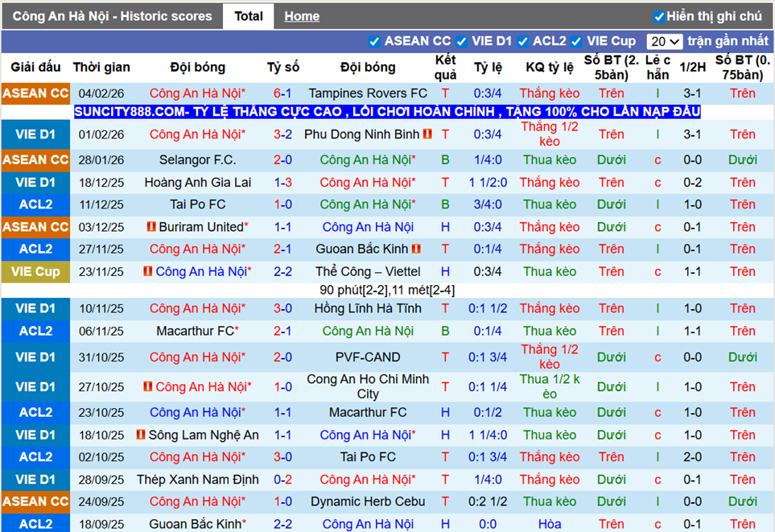Viewport: 775px width, 532px height.
Task: Click the Hòa result in the 18/09/25 row
Action: point(550,524)
